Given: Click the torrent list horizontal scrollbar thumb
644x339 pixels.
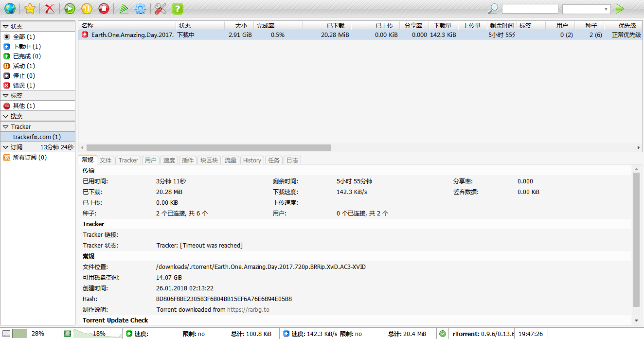Looking at the screenshot, I should tap(209, 147).
